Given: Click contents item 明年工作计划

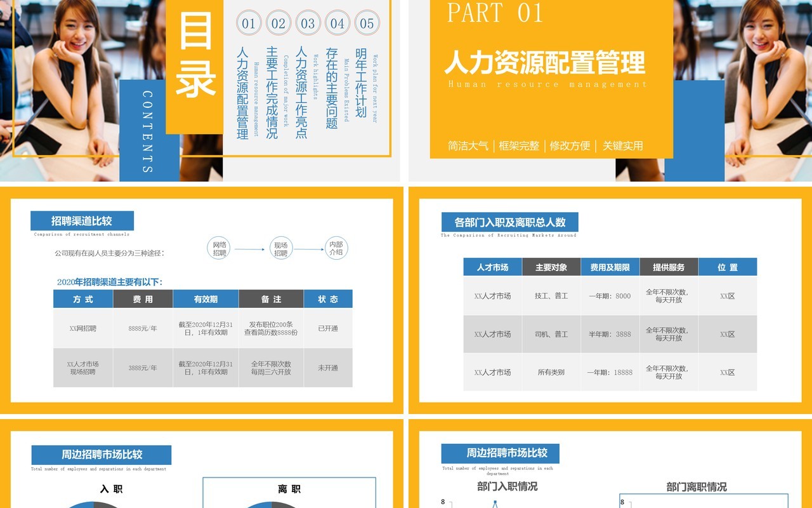Looking at the screenshot, I should [x=361, y=83].
